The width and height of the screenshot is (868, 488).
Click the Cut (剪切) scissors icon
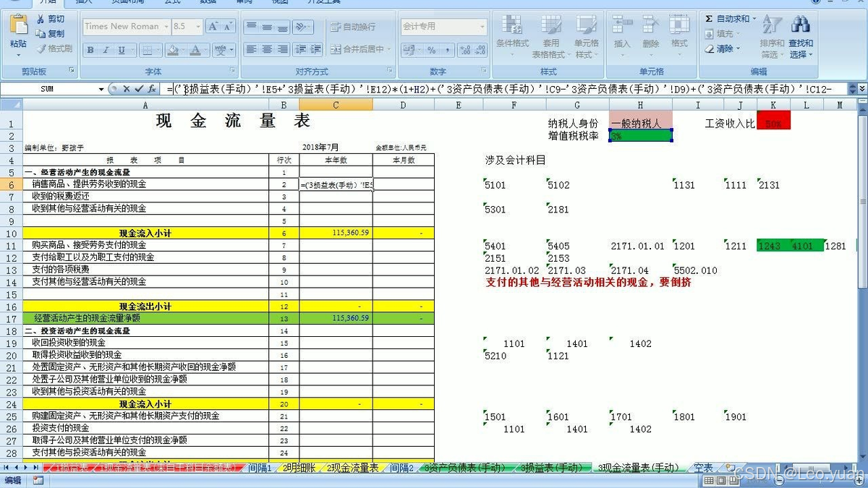click(41, 19)
